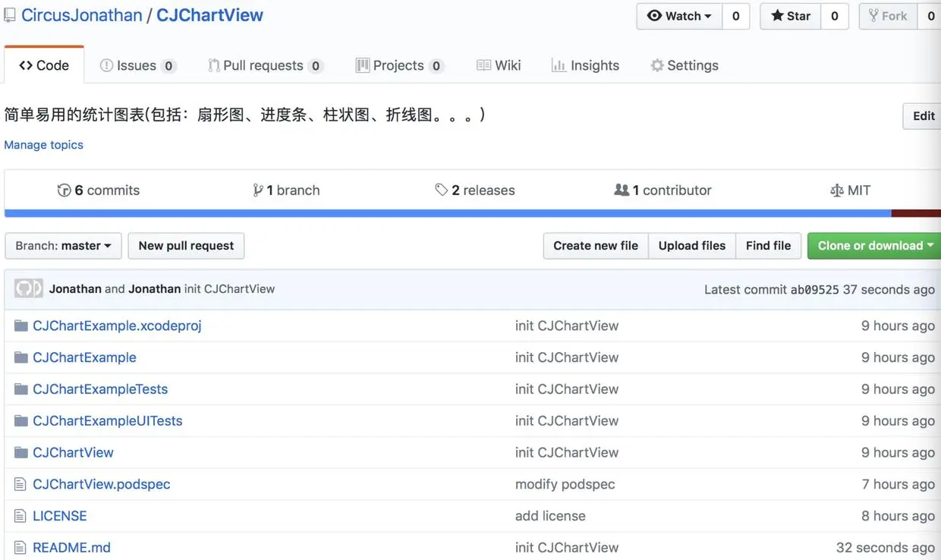Click the LICENSE file icon
This screenshot has height=560, width=941.
click(20, 515)
